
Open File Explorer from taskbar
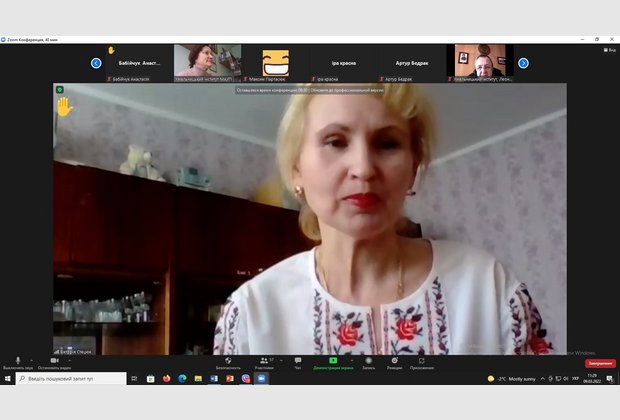click(x=198, y=378)
